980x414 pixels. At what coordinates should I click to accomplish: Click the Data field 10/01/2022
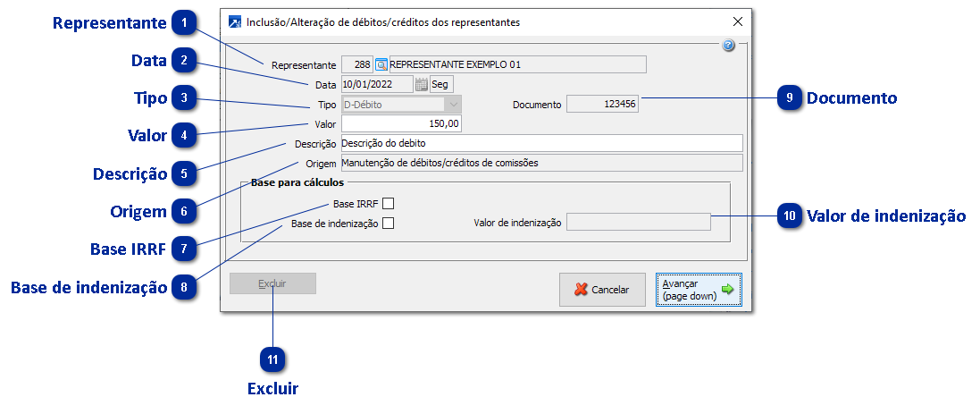coord(377,84)
